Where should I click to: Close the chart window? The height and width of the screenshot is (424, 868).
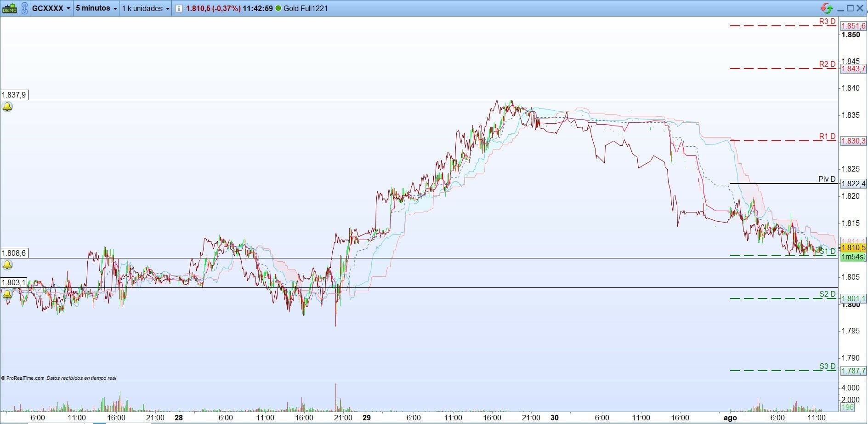(x=860, y=8)
